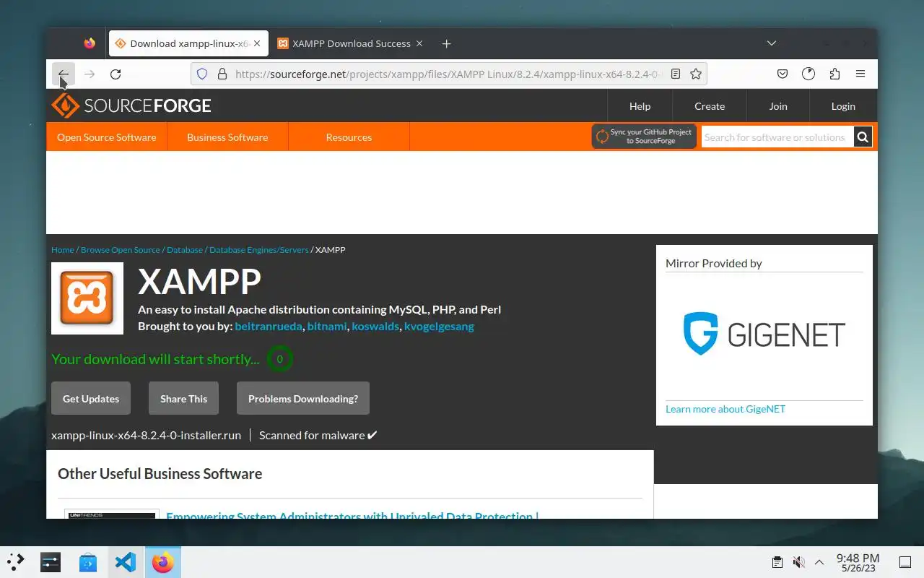Open kvogelgesang author link

[439, 326]
